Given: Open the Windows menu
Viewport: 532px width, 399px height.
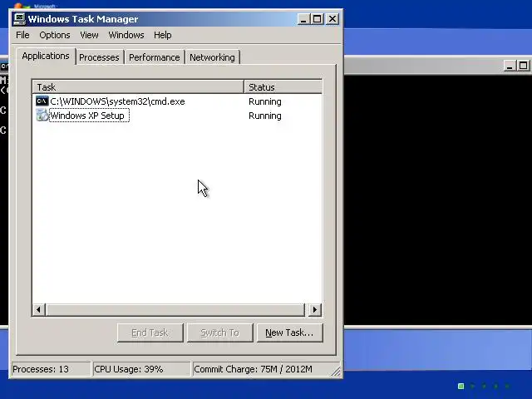Looking at the screenshot, I should 126,35.
